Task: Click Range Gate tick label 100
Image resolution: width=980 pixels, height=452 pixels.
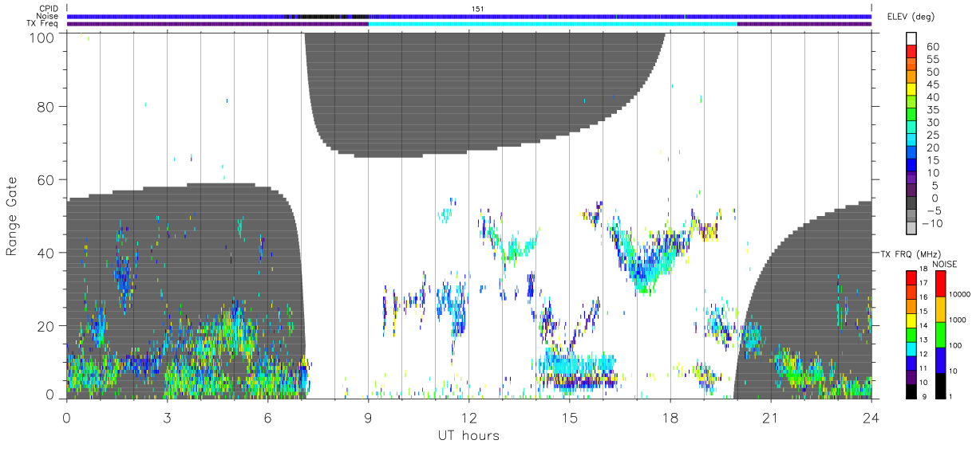Action: pyautogui.click(x=41, y=37)
